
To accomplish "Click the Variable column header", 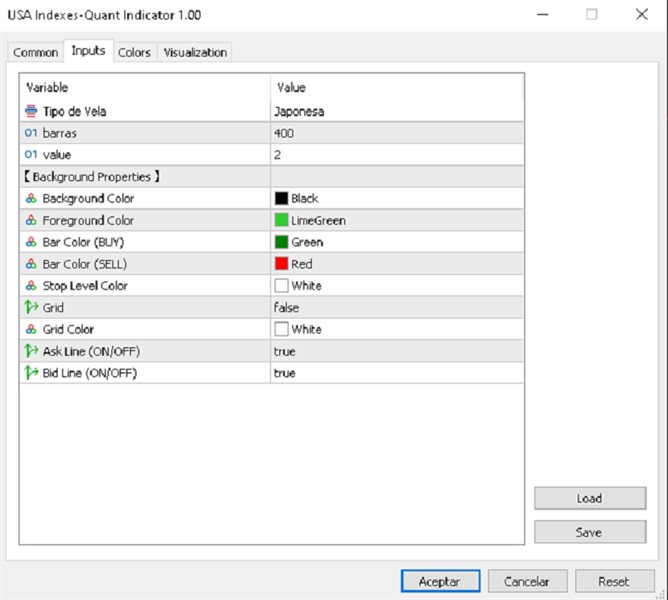I will click(x=145, y=87).
